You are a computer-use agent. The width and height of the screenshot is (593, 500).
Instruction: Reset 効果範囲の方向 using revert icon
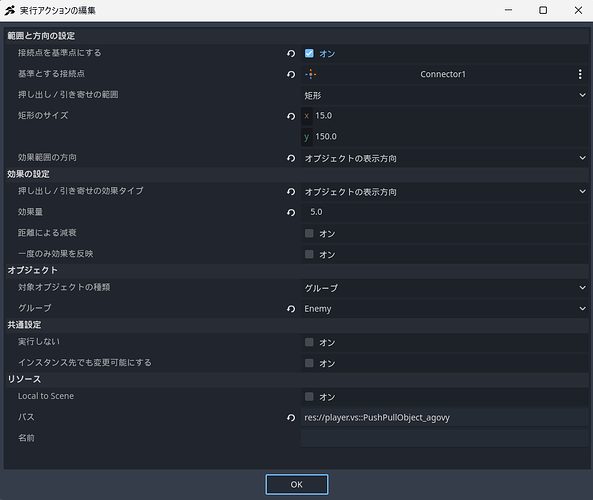point(291,158)
